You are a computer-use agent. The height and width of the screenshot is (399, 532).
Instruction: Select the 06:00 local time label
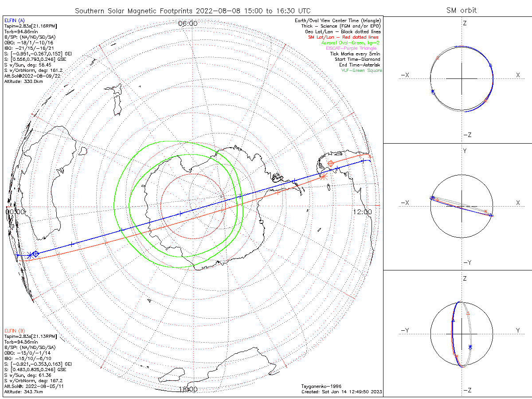click(188, 23)
